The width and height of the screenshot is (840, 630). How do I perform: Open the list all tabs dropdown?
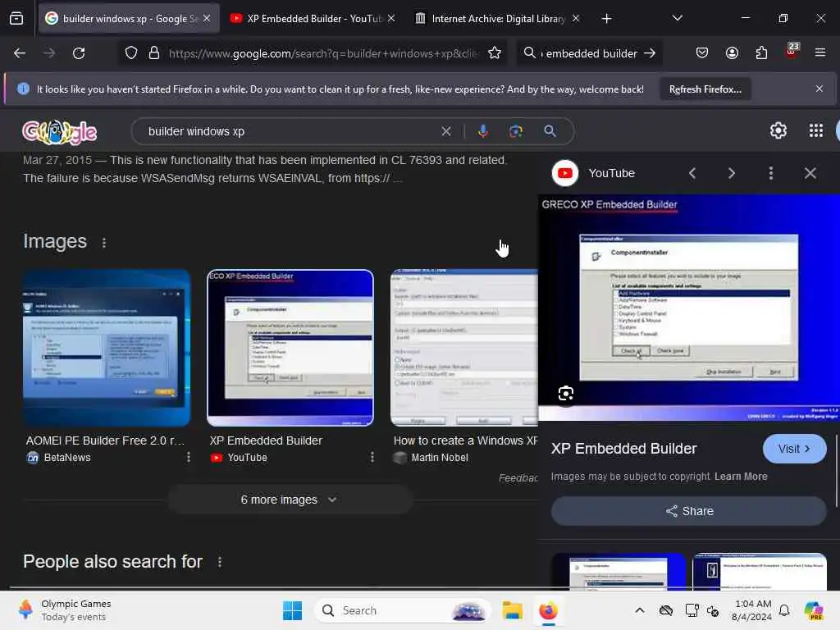(x=677, y=19)
